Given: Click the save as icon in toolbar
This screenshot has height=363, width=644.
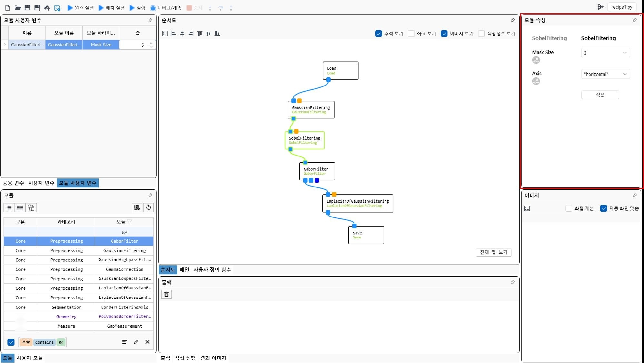Looking at the screenshot, I should click(37, 8).
